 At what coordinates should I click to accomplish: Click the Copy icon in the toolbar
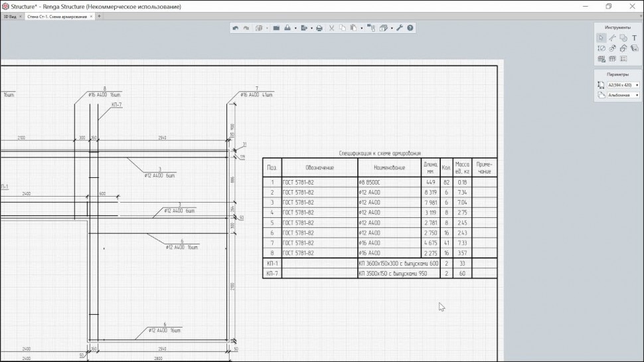[x=342, y=28]
